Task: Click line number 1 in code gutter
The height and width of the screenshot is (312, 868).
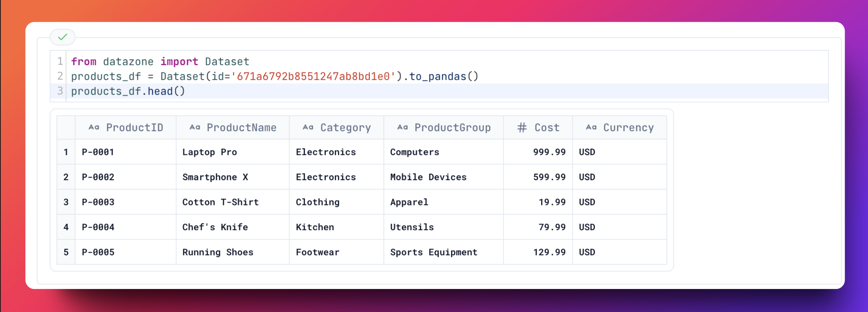Action: 60,61
